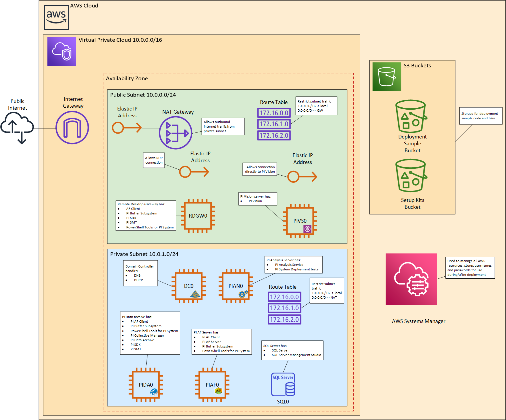Click the Deployment Sample Bucket icon
The width and height of the screenshot is (506, 420).
click(411, 116)
